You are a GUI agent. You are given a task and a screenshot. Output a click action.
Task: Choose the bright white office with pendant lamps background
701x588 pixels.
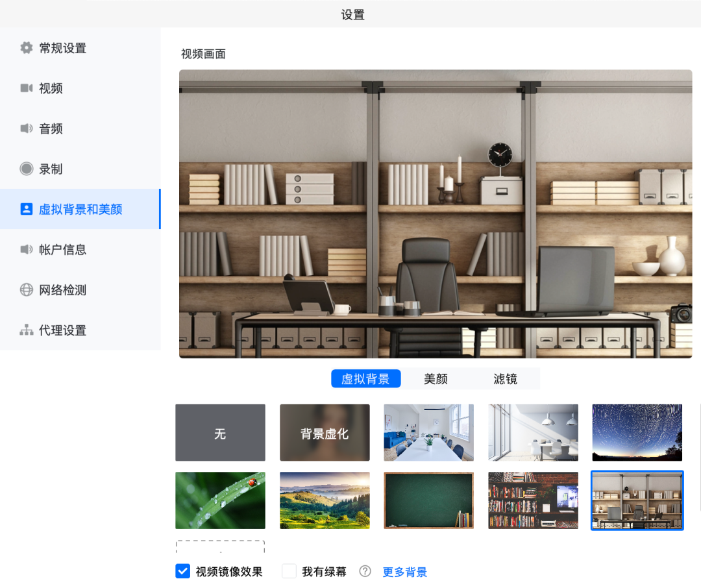click(x=533, y=432)
